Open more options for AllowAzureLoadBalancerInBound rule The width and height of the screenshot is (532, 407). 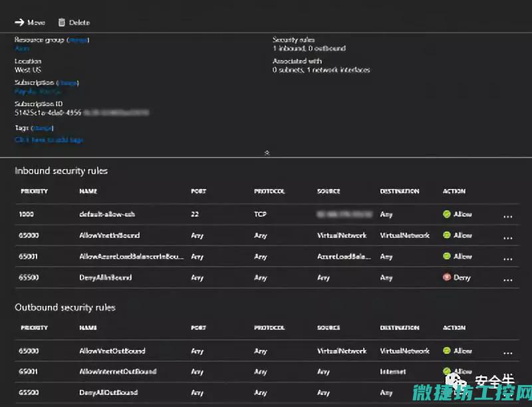click(x=507, y=259)
